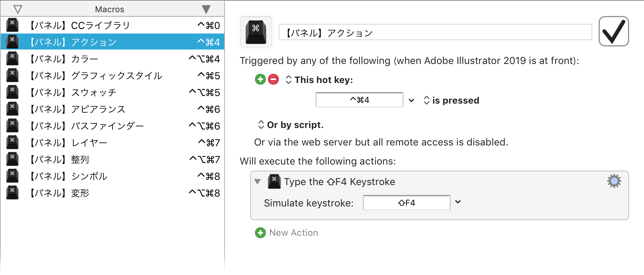
Task: Toggle the macro enabled checkmark box
Action: tap(613, 31)
